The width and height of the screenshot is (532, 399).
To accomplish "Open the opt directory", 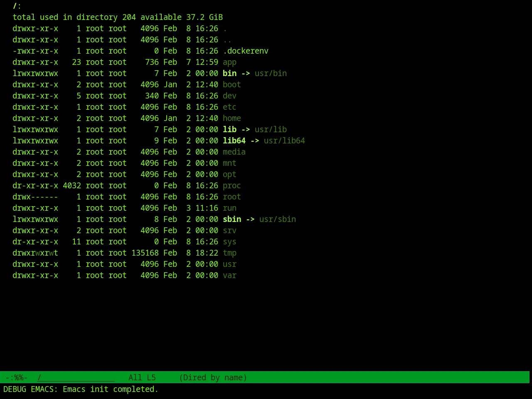I will (x=229, y=175).
